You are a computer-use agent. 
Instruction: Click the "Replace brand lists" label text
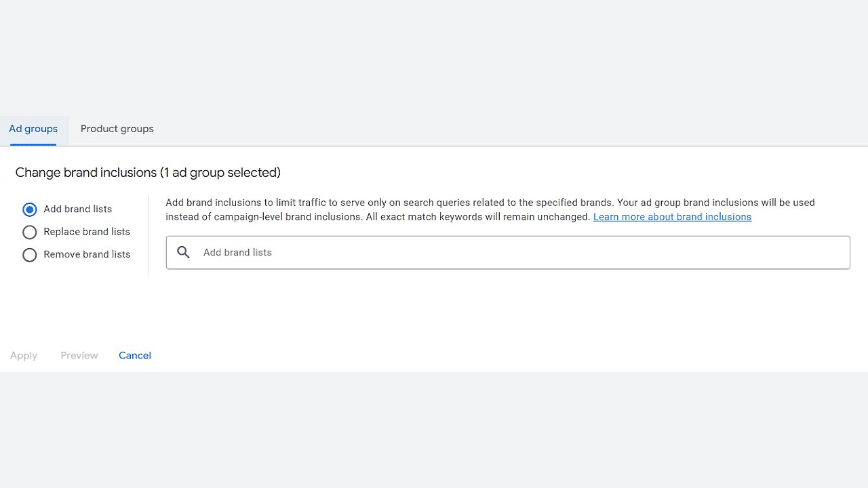point(87,232)
